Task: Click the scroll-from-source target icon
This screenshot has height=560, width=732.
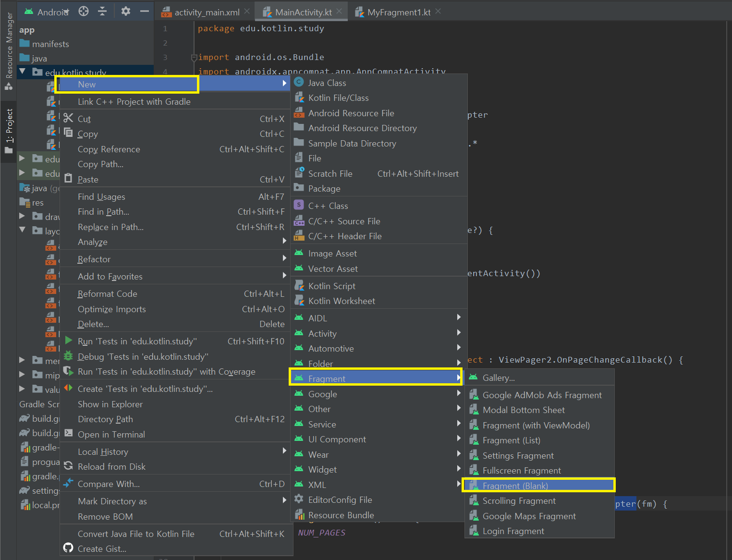Action: 84,11
